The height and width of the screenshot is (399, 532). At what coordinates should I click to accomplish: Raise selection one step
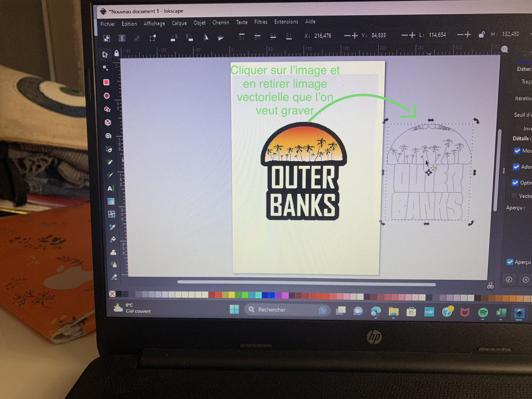point(257,37)
